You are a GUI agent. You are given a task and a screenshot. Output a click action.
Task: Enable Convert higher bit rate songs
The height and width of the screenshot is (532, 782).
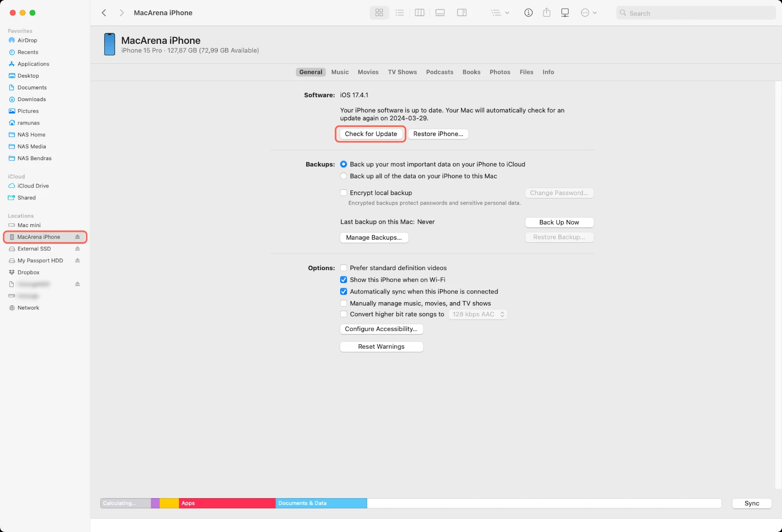tap(344, 314)
